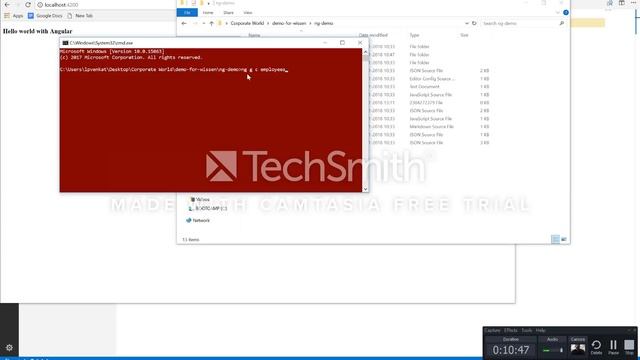Delete the current Camtasia recording
Viewport: 640px width, 360px height.
596,347
